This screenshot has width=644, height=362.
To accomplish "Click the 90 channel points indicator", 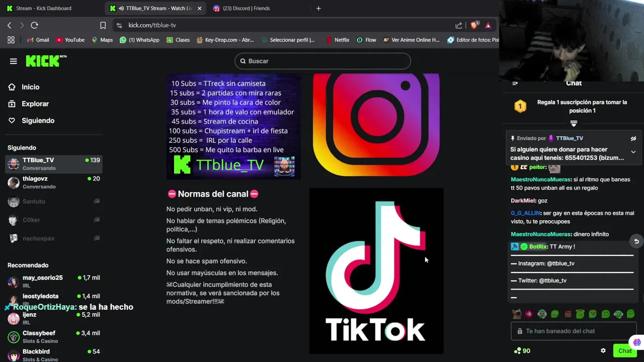I will pos(522,351).
